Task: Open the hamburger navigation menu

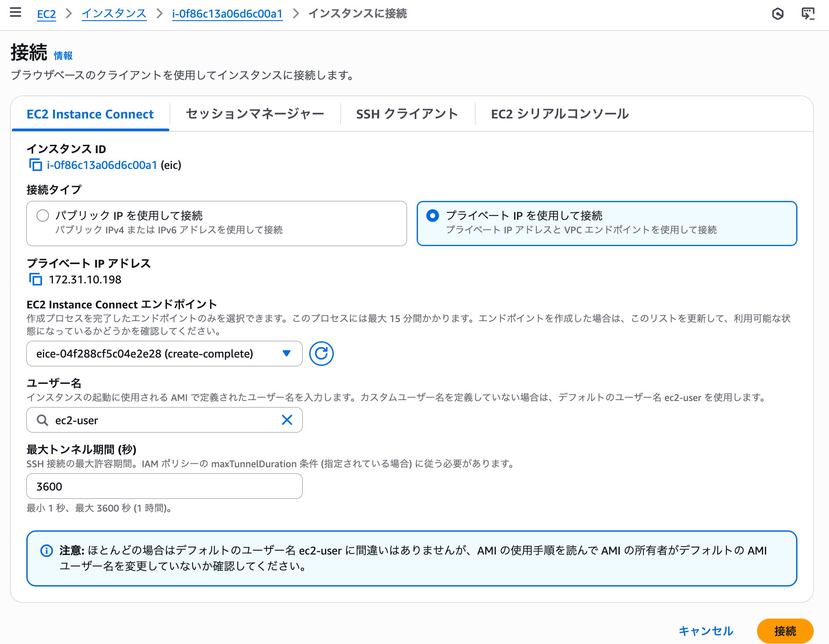Action: coord(15,12)
